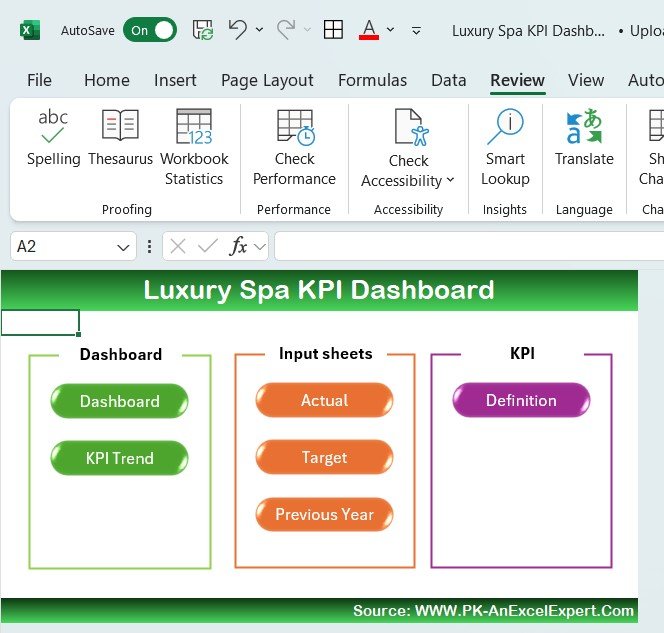664x633 pixels.
Task: Open the dropdown next to fx
Action: point(260,246)
